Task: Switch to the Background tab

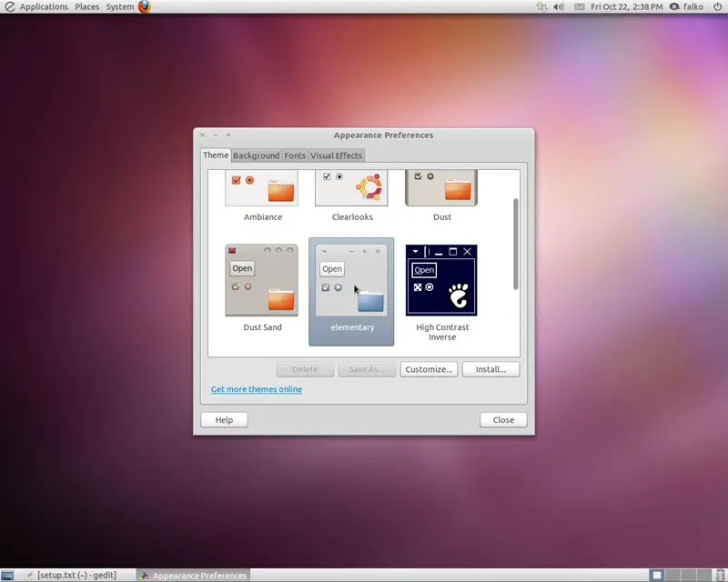Action: tap(257, 156)
